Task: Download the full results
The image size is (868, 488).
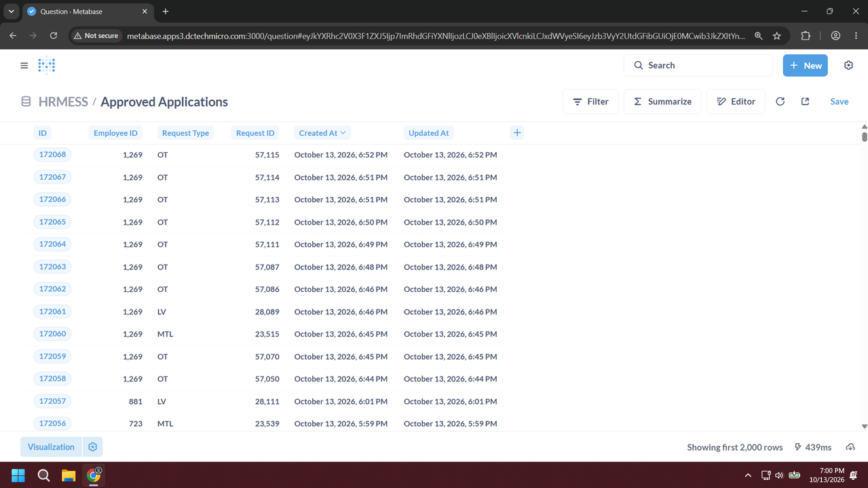Action: pos(850,447)
